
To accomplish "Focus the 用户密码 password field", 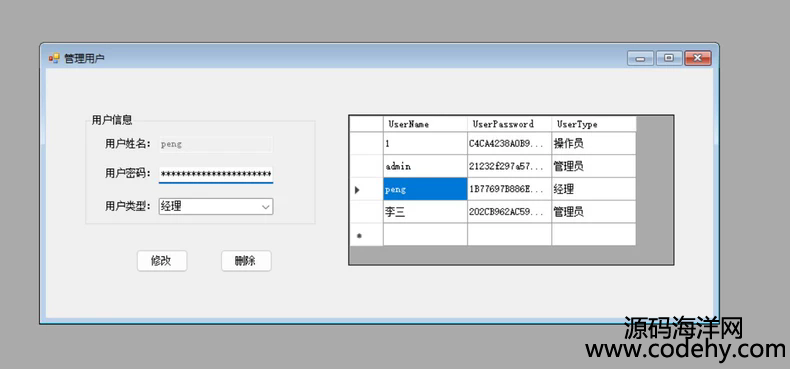I will click(216, 174).
